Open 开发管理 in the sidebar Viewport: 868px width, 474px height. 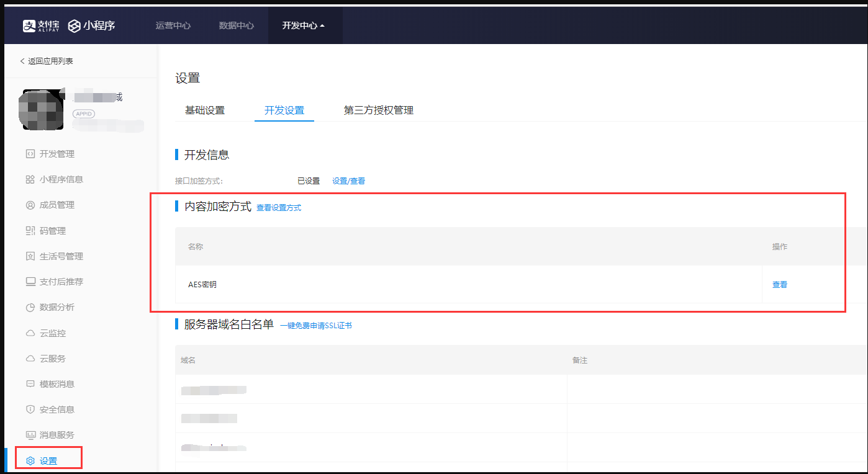pos(57,154)
